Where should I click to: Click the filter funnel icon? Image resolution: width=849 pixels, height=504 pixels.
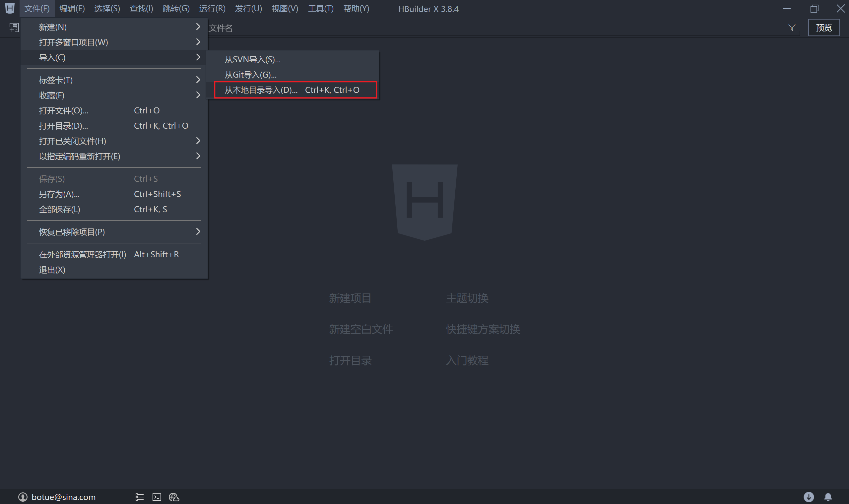792,28
